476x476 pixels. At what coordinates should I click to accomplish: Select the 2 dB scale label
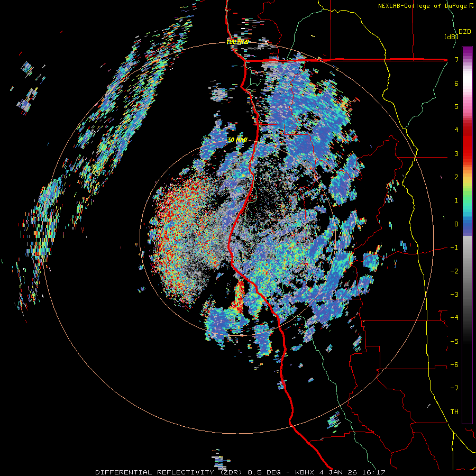(x=456, y=177)
